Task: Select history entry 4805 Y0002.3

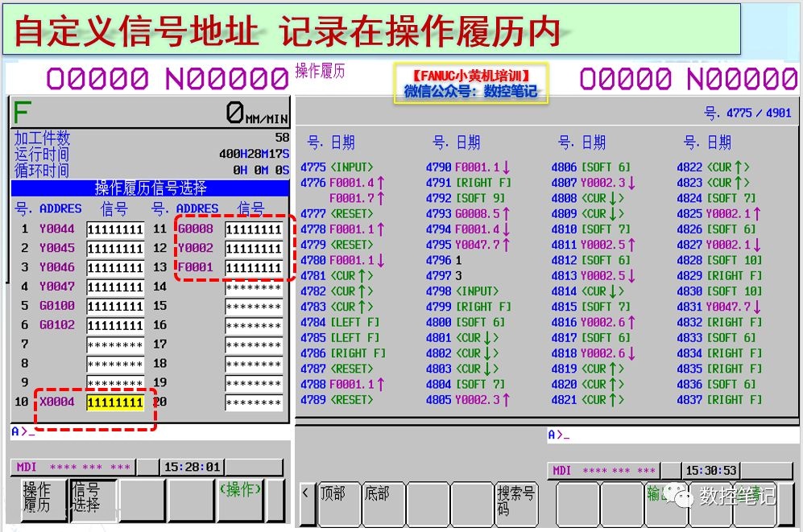Action: (x=468, y=399)
